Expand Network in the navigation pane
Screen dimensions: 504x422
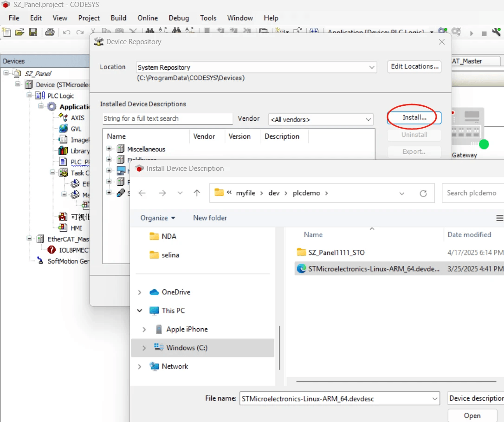pyautogui.click(x=140, y=366)
